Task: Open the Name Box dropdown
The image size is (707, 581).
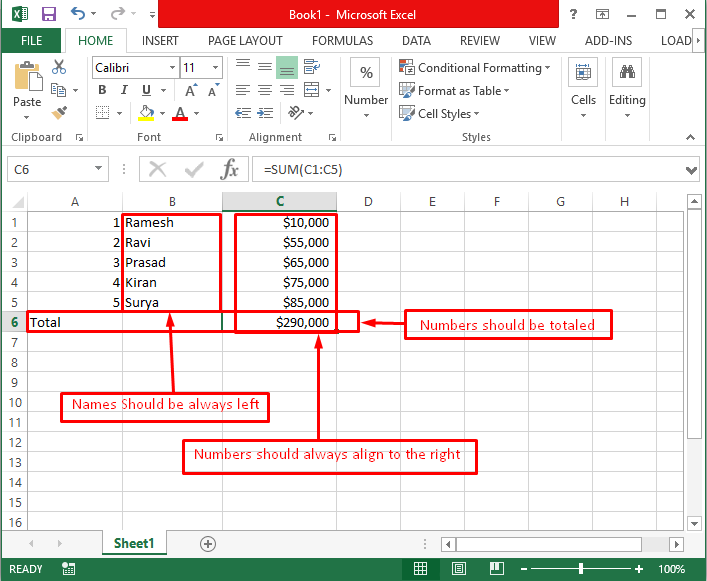Action: pyautogui.click(x=98, y=169)
